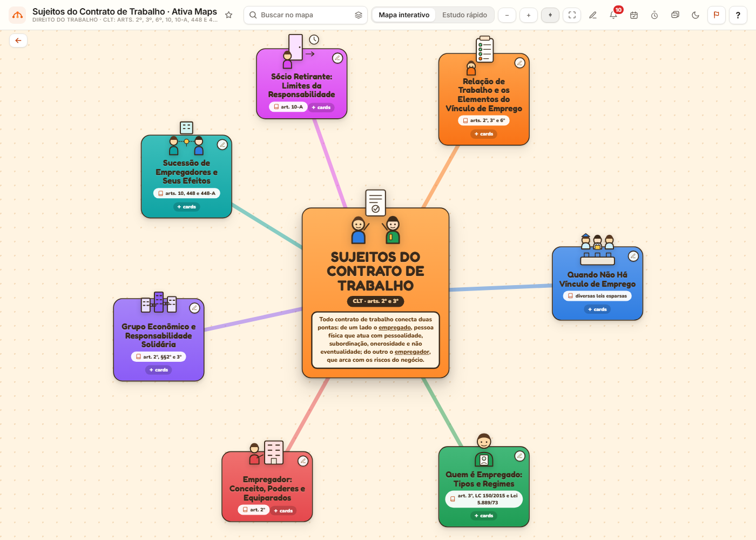Open notifications bell with 10 badge
756x540 pixels.
pos(614,15)
